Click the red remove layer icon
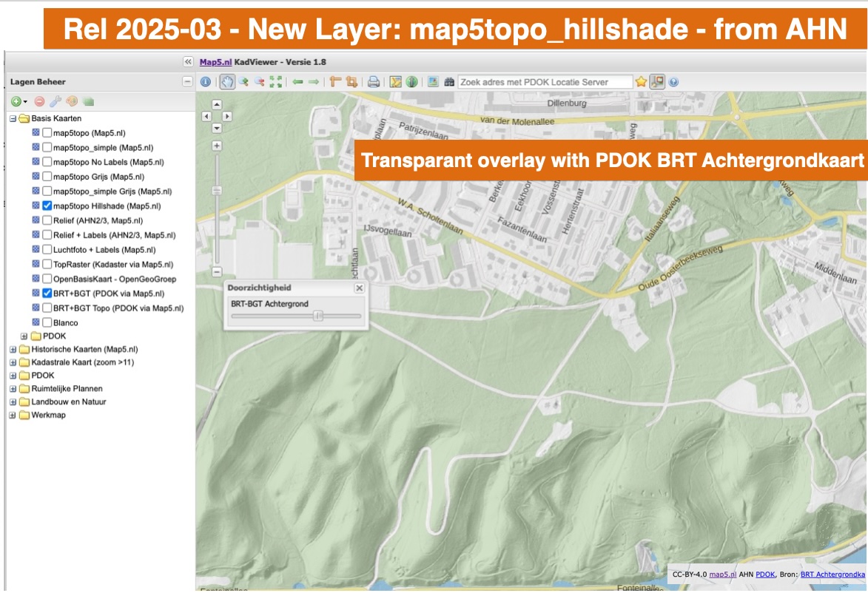Viewport: 868px width, 593px height. (x=39, y=101)
